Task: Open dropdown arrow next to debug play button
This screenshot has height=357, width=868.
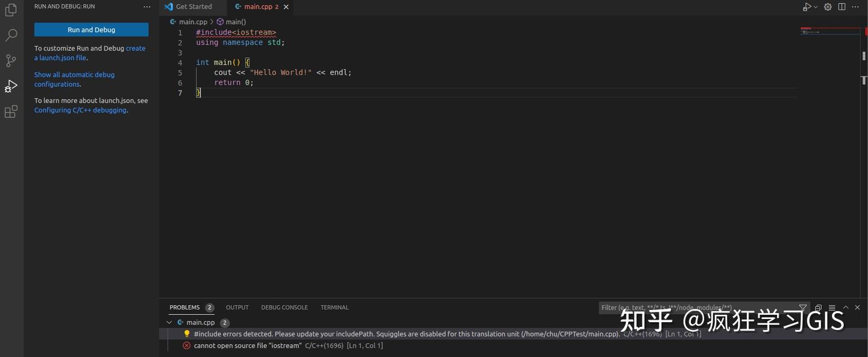Action: click(816, 7)
